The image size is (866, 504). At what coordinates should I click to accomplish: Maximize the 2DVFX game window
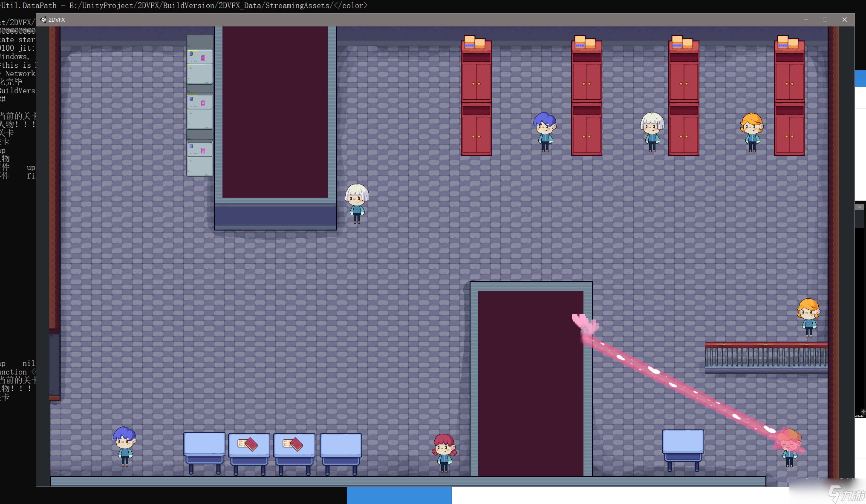(x=825, y=20)
